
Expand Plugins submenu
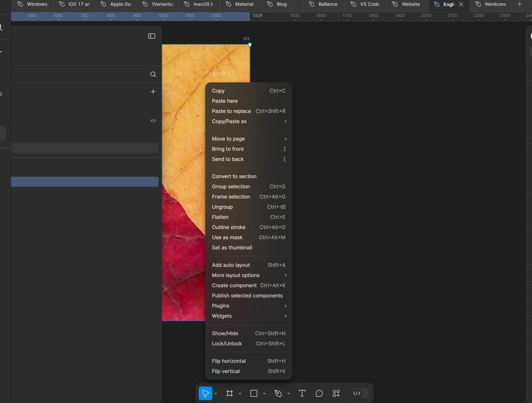click(x=248, y=306)
